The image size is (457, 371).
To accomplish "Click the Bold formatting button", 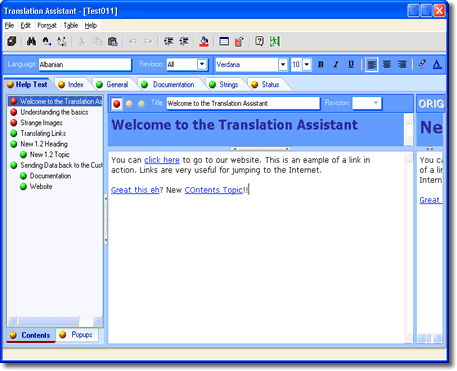I will click(321, 64).
